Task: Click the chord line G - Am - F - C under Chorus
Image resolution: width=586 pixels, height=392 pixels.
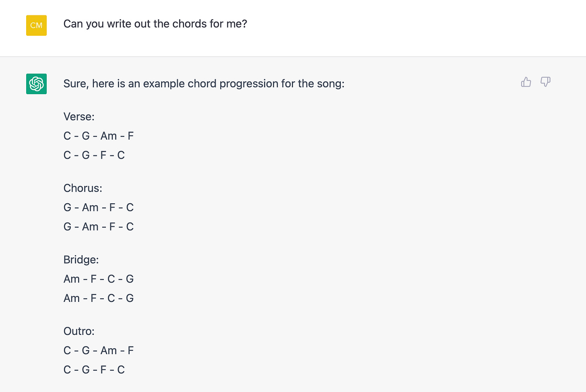Action: (x=99, y=207)
